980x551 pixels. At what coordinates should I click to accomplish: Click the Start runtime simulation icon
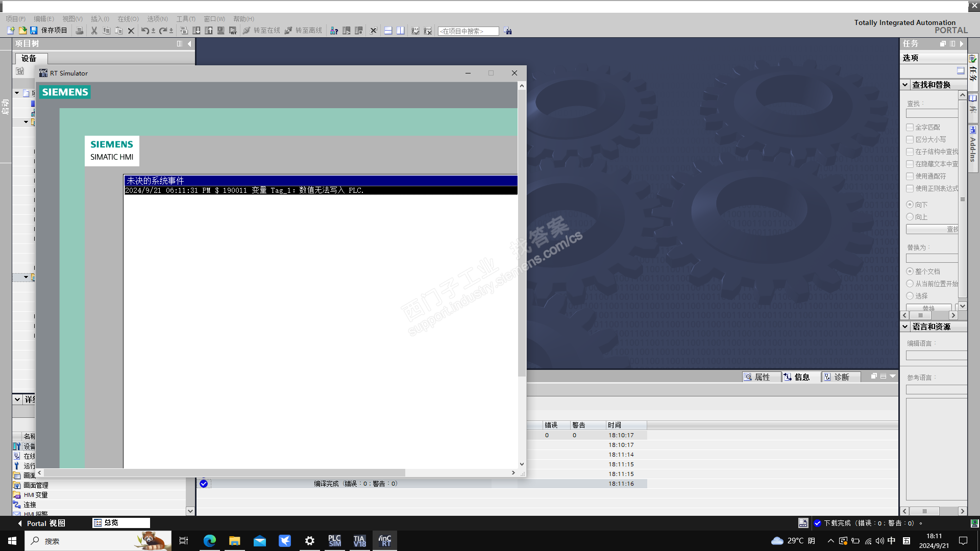233,31
